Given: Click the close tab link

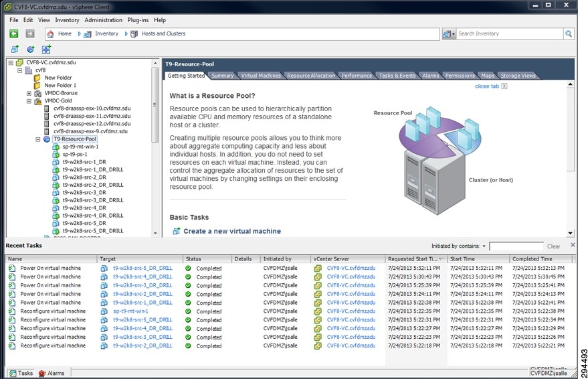Looking at the screenshot, I should (x=487, y=86).
